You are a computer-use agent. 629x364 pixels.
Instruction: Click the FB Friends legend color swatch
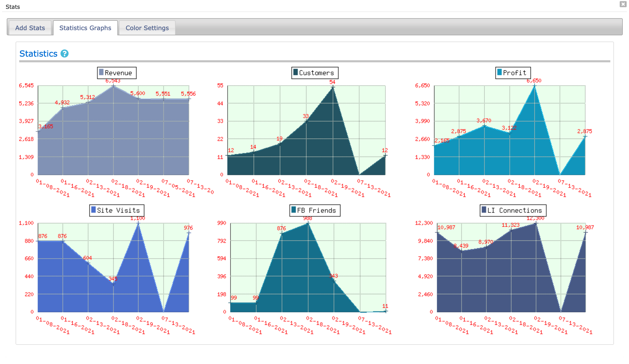click(x=294, y=210)
